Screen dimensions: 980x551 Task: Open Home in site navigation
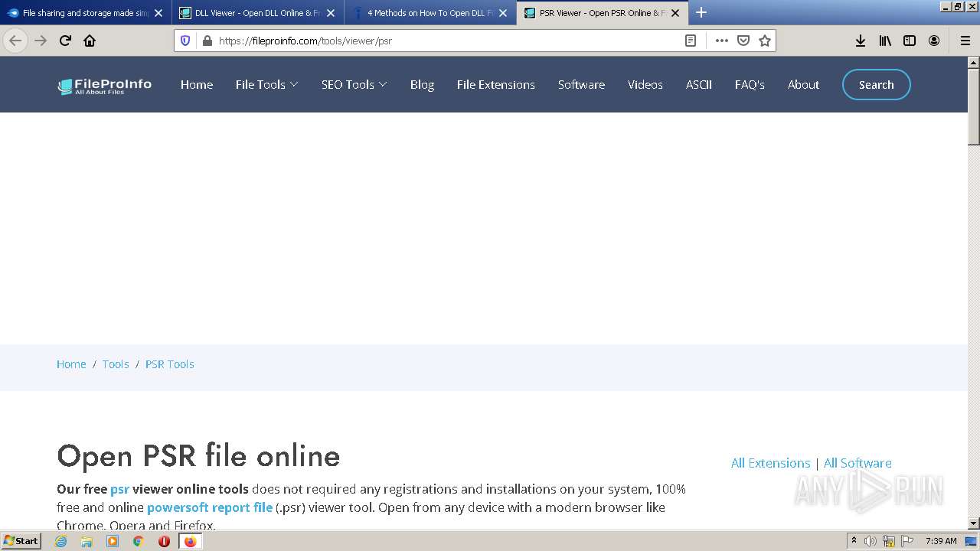tap(197, 84)
